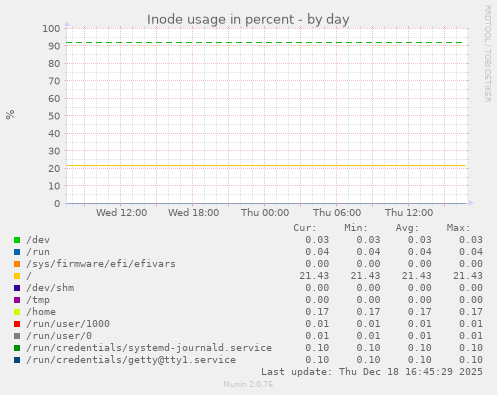Click the yellow root filesystem legend square
The width and height of the screenshot is (497, 395).
(x=17, y=276)
